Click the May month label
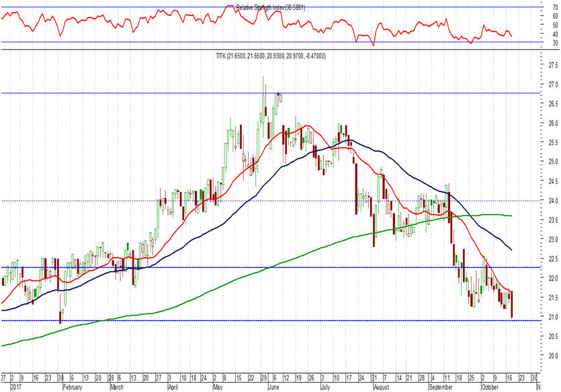Viewport: 561px width, 392px height. click(218, 387)
